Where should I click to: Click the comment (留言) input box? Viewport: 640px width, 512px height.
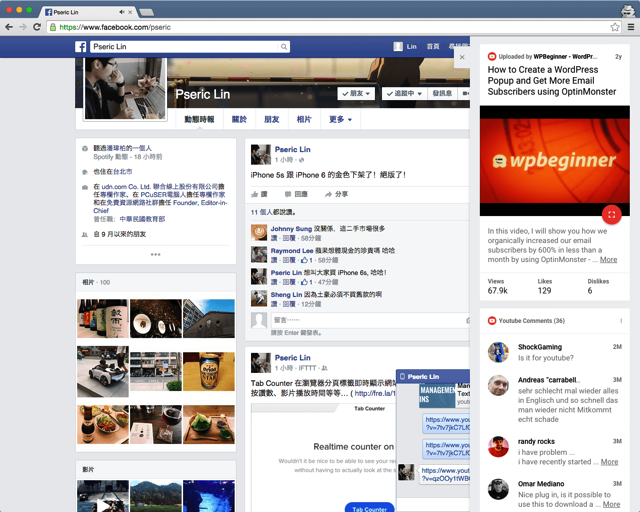369,320
